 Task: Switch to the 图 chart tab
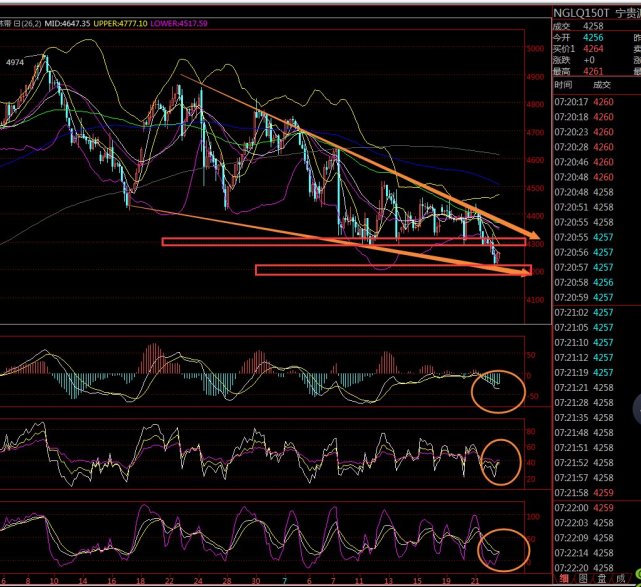[583, 579]
